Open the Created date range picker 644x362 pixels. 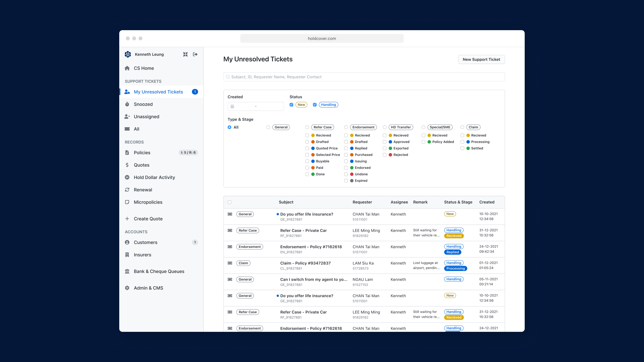click(256, 106)
